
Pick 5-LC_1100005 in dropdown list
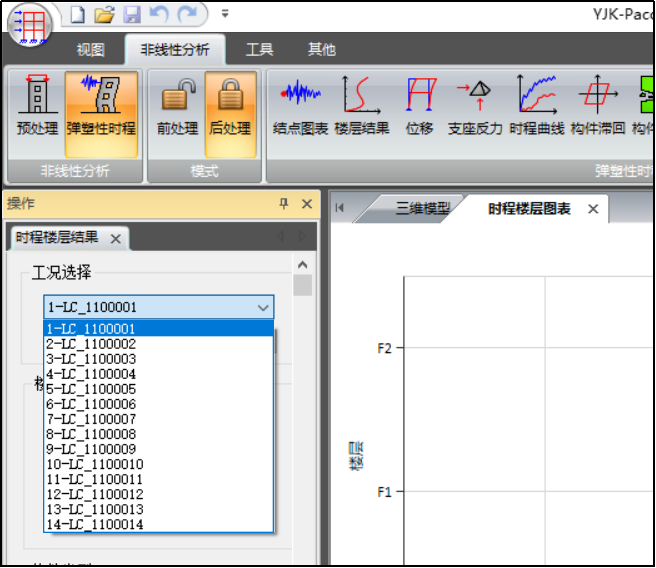tap(159, 389)
